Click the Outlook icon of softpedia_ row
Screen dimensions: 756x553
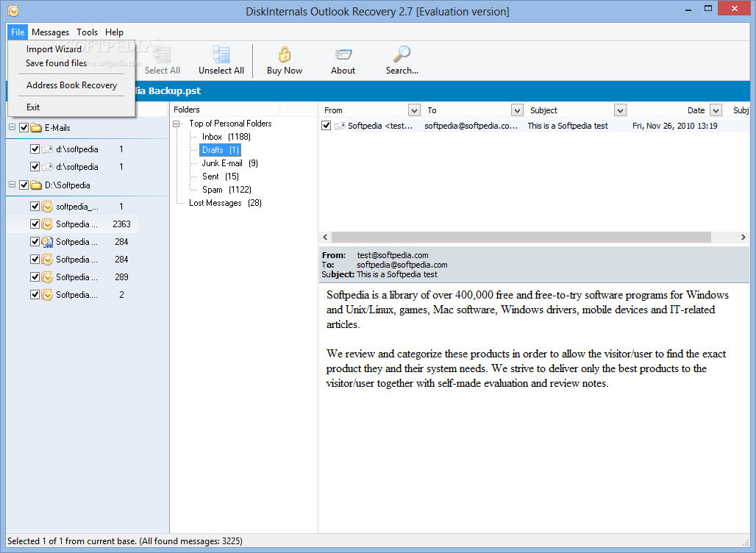[47, 207]
